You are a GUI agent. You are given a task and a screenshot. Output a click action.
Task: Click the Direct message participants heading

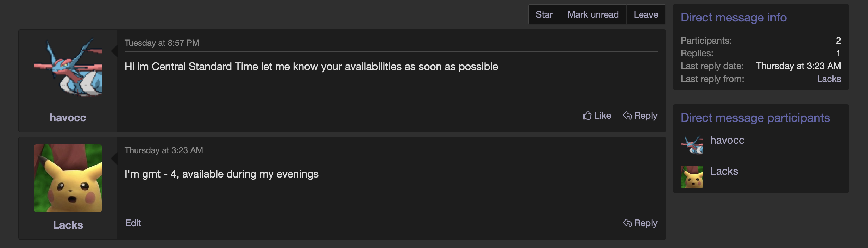[755, 118]
